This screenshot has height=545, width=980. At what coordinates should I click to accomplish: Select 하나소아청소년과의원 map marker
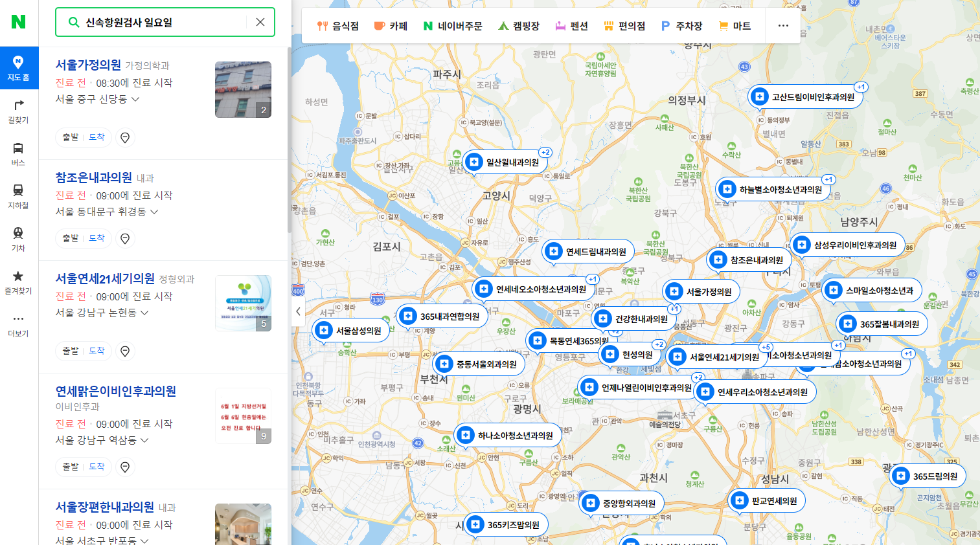(x=507, y=436)
